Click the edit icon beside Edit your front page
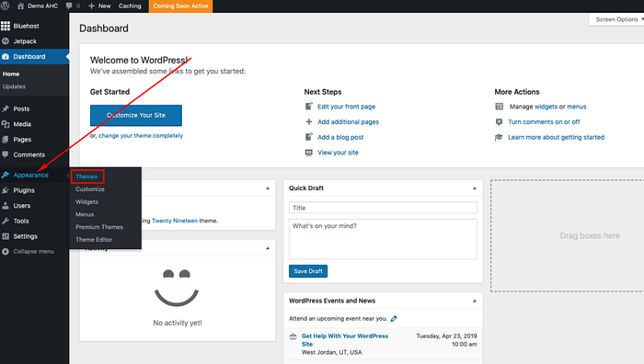Image resolution: width=644 pixels, height=364 pixels. click(309, 107)
